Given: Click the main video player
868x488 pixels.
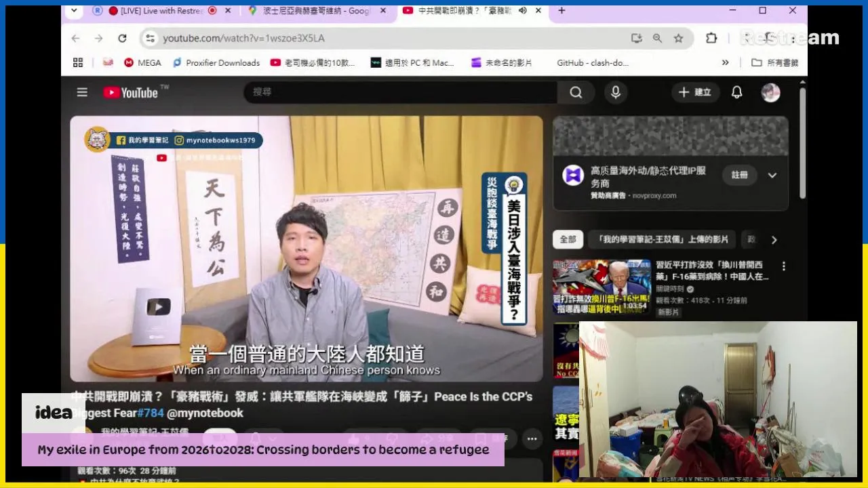Looking at the screenshot, I should (x=307, y=249).
